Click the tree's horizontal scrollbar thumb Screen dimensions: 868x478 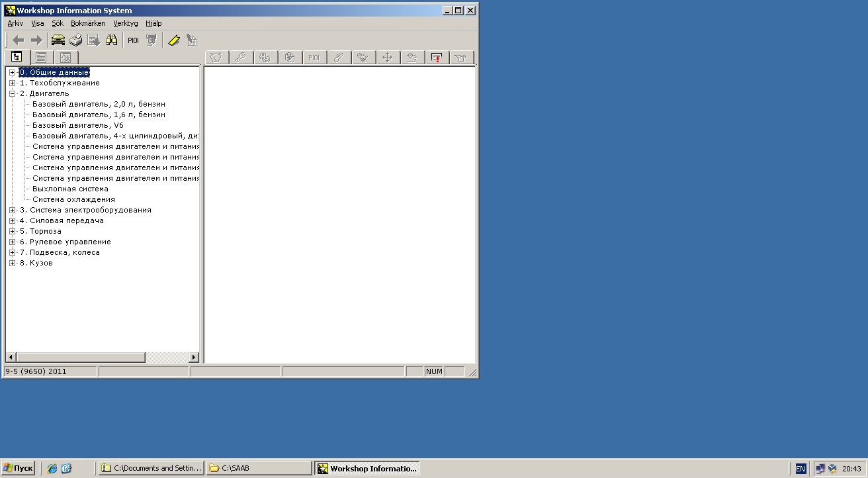pos(80,358)
